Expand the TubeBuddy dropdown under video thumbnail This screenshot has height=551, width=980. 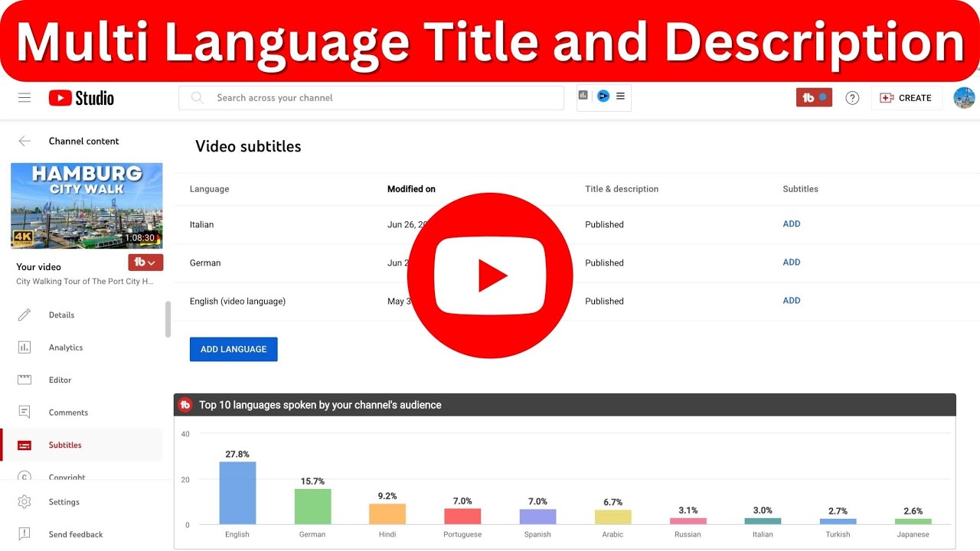click(x=145, y=262)
